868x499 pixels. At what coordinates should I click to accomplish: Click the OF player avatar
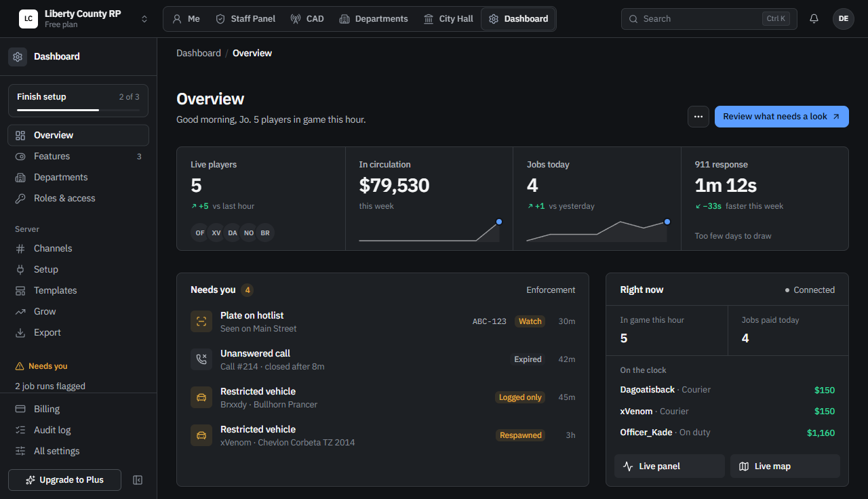click(200, 233)
